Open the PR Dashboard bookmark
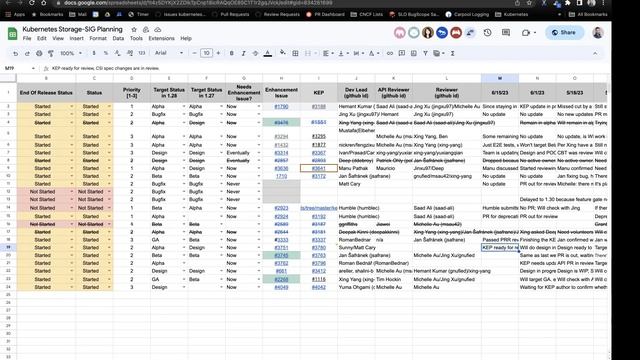Screen dimensions: 640x360 point(325,14)
